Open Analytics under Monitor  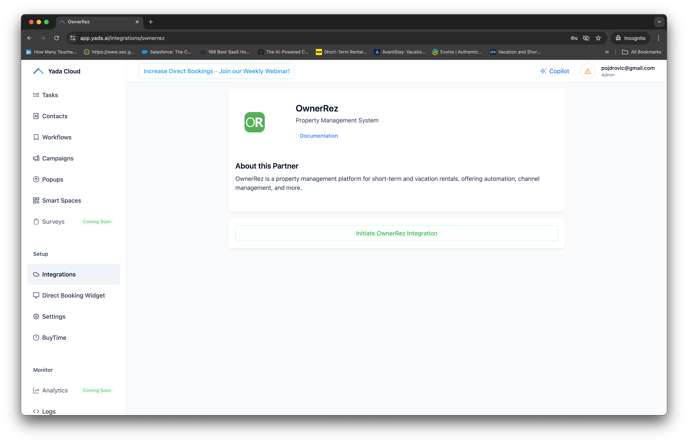(74, 390)
